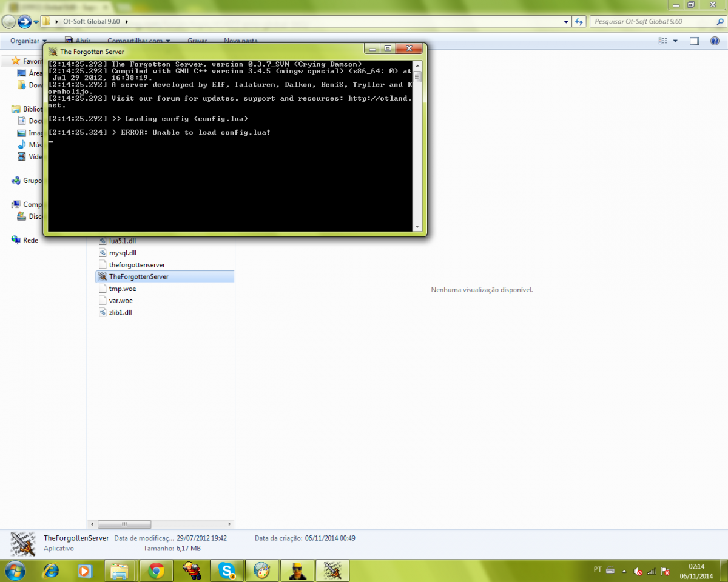This screenshot has width=728, height=582.
Task: Select the Downloads folder icon under Favoritos
Action: [x=22, y=85]
